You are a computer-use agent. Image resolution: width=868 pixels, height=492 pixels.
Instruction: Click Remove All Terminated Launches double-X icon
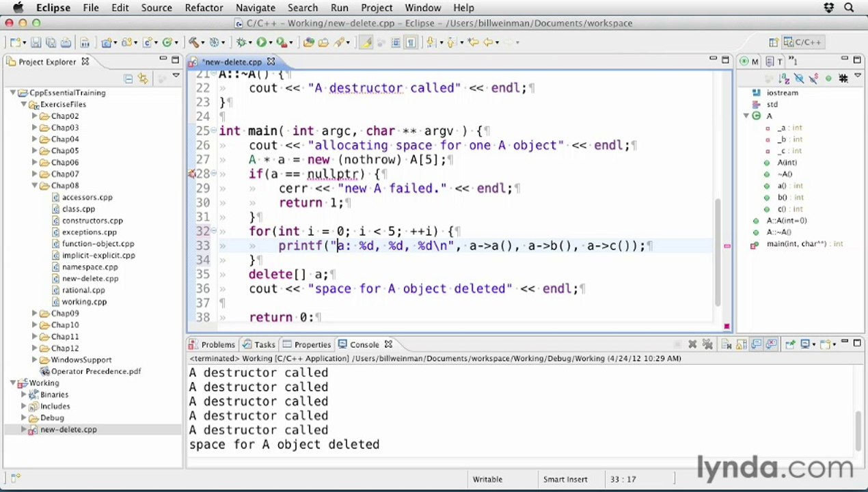707,344
